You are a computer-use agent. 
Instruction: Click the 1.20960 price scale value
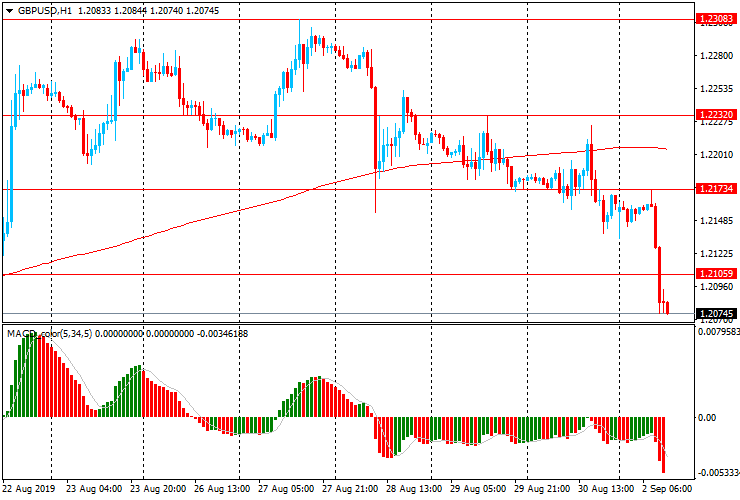click(x=716, y=287)
